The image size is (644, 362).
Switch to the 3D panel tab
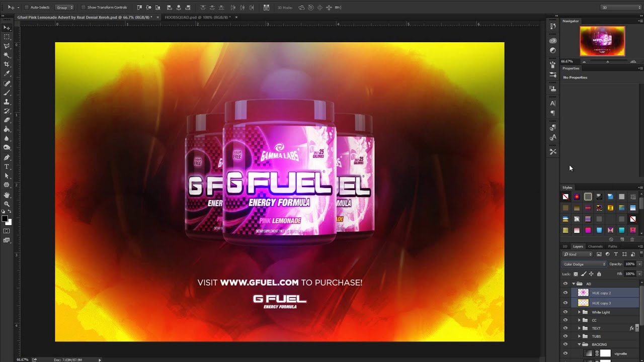[x=565, y=246]
